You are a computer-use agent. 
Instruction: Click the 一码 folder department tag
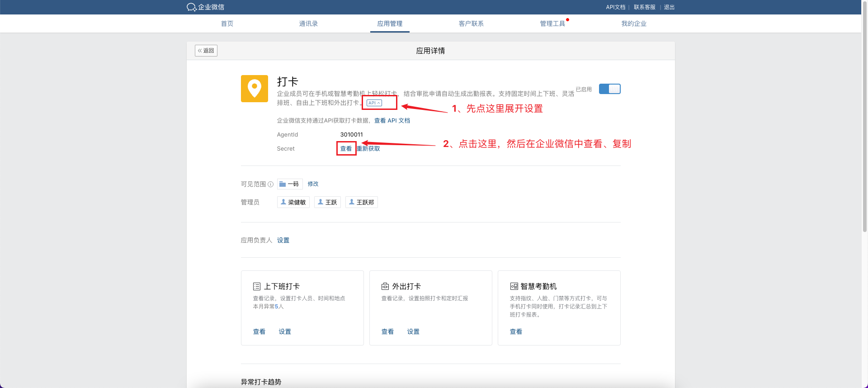[289, 184]
